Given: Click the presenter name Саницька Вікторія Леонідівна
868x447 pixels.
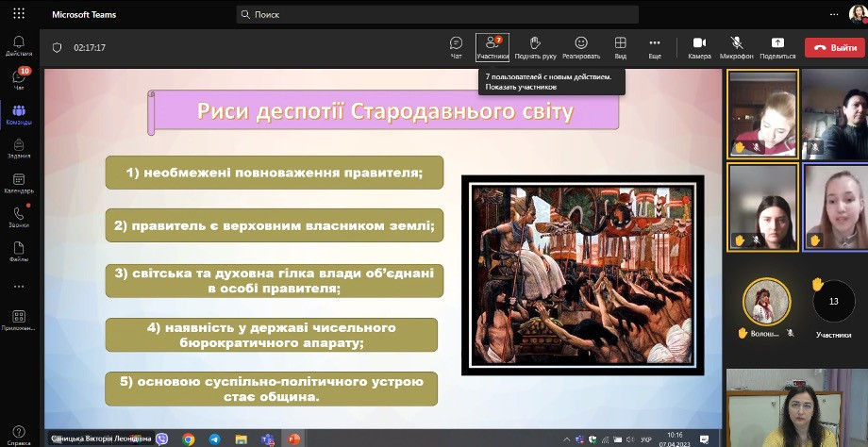Looking at the screenshot, I should point(101,439).
